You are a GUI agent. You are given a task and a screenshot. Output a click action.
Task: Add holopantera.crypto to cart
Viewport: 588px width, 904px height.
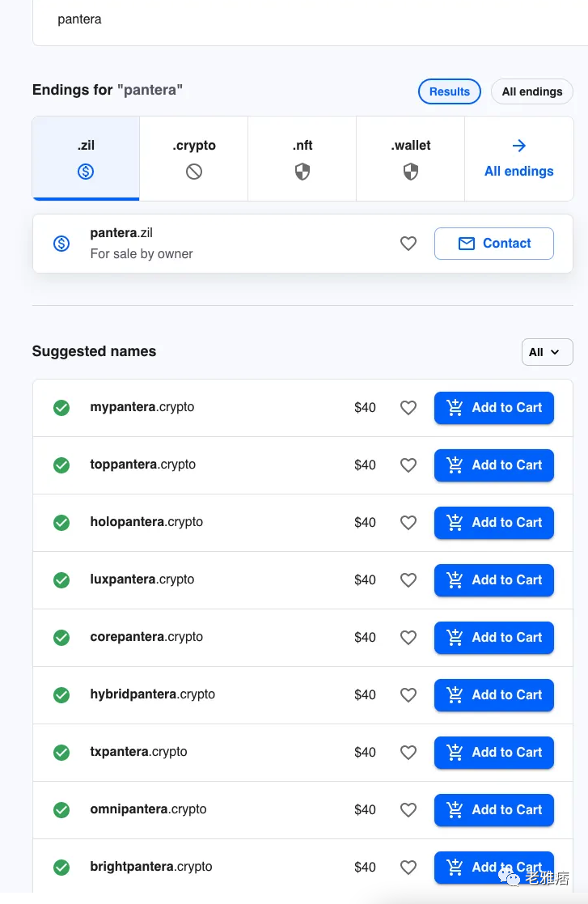[494, 523]
